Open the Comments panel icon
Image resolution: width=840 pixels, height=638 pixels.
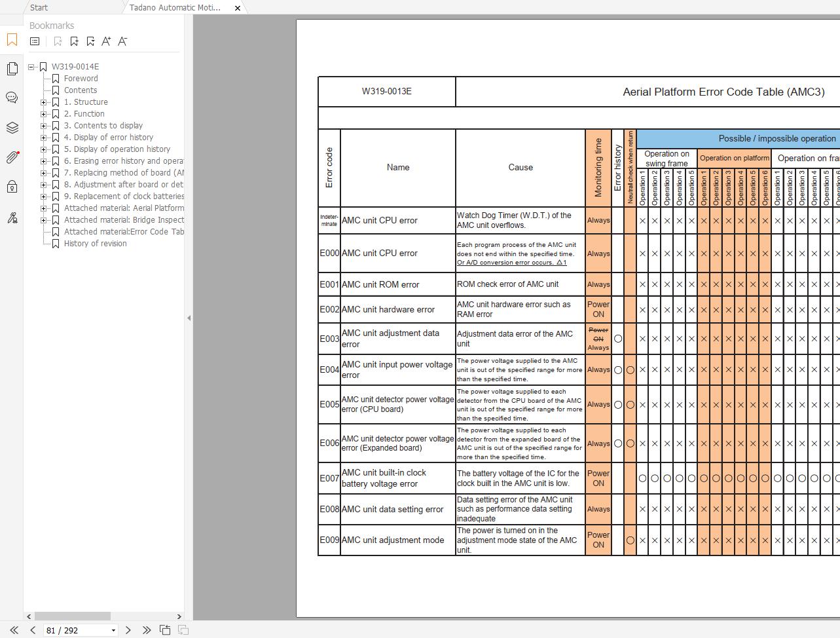(x=12, y=98)
